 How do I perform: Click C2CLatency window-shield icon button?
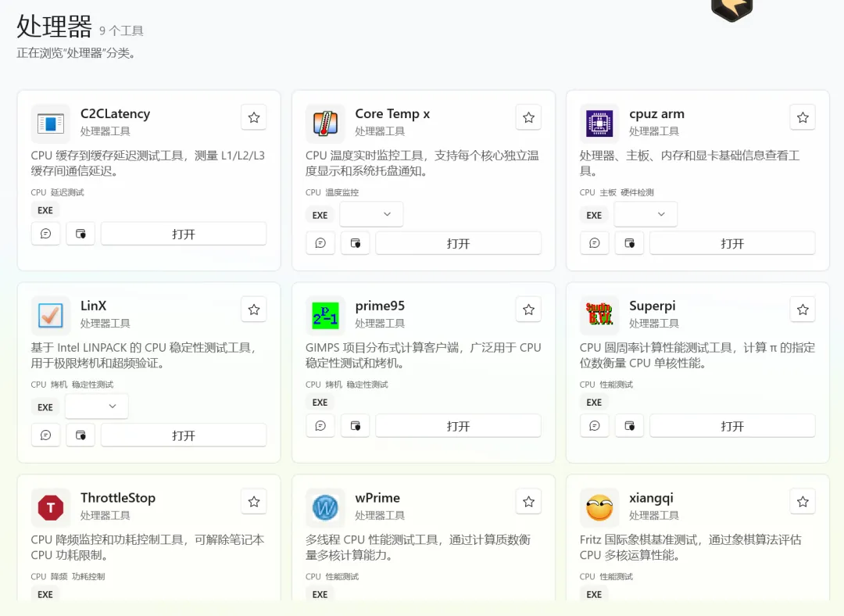80,234
